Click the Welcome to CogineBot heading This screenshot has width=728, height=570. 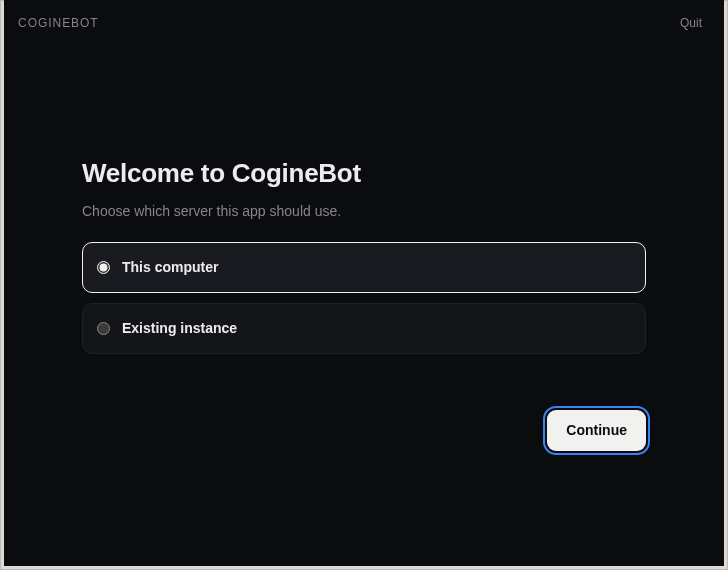coord(221,174)
